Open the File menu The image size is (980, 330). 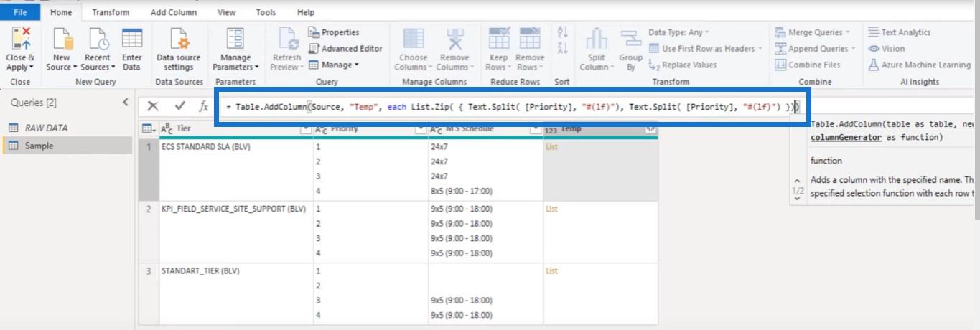[20, 12]
